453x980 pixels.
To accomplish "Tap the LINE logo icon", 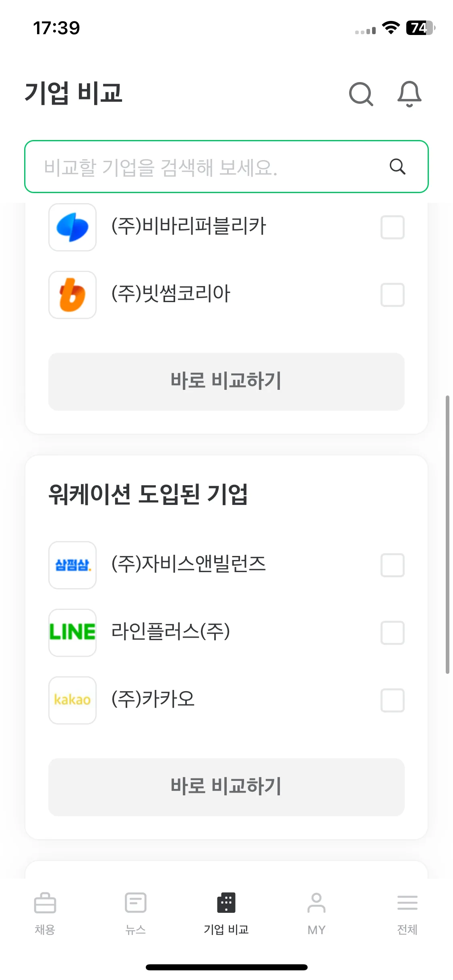I will [72, 633].
